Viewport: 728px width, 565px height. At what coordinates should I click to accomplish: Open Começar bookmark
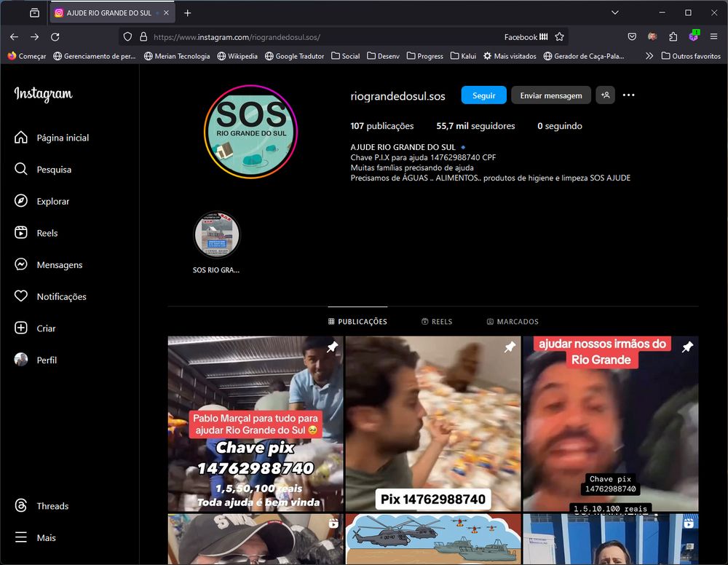tap(27, 56)
